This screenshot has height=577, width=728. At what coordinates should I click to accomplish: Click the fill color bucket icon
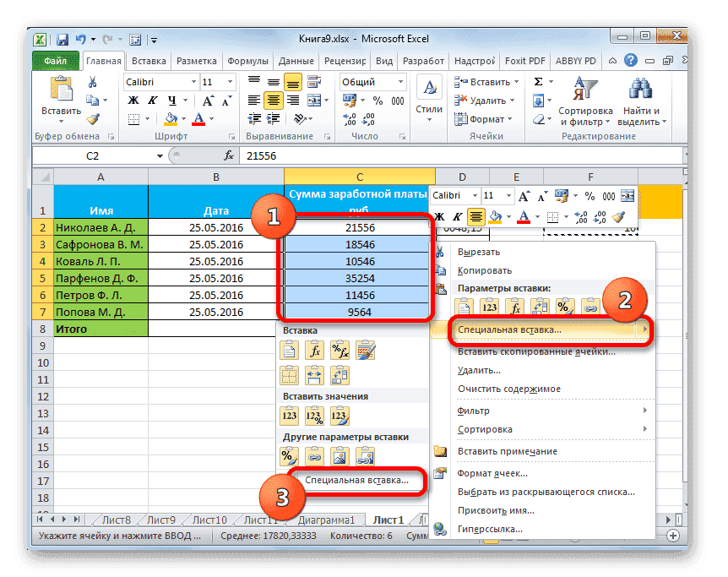[x=171, y=119]
